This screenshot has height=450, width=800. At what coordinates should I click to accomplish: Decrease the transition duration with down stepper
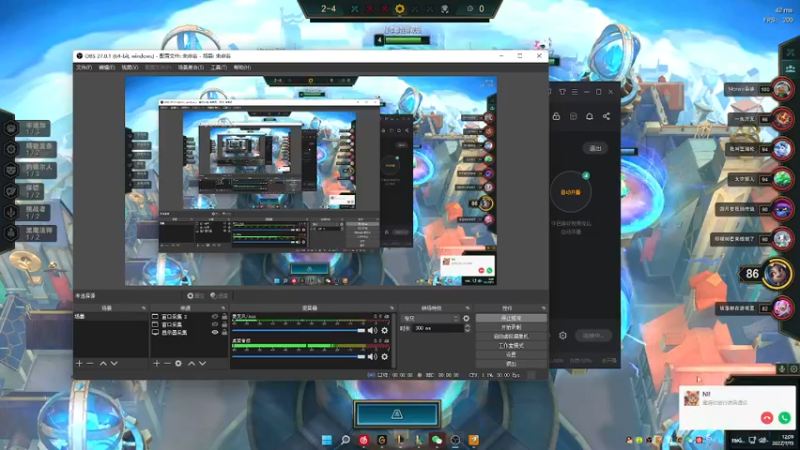click(x=467, y=331)
